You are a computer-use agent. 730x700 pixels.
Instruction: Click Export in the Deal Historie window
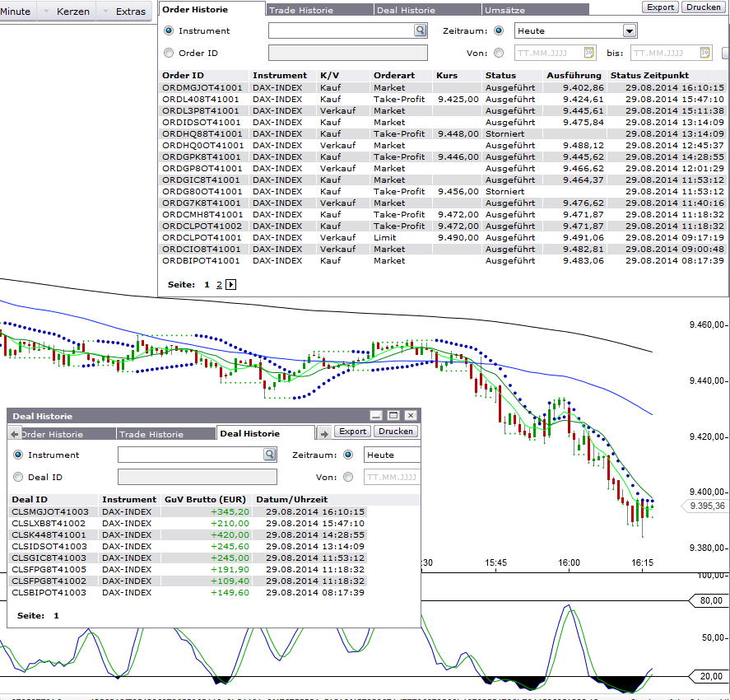tap(352, 432)
